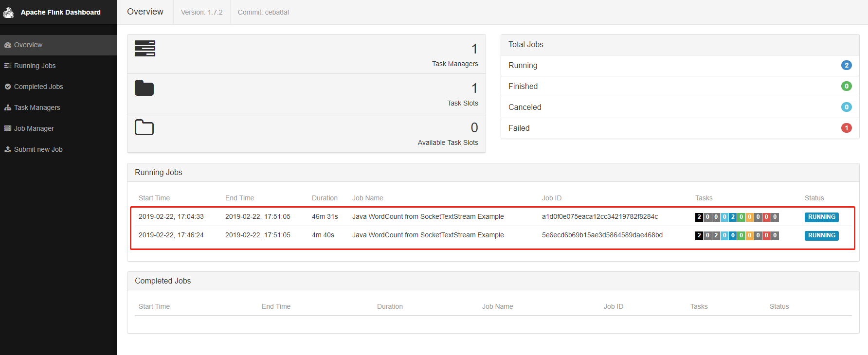The width and height of the screenshot is (868, 355).
Task: Click the Submit new Job upload icon
Action: pos(8,149)
